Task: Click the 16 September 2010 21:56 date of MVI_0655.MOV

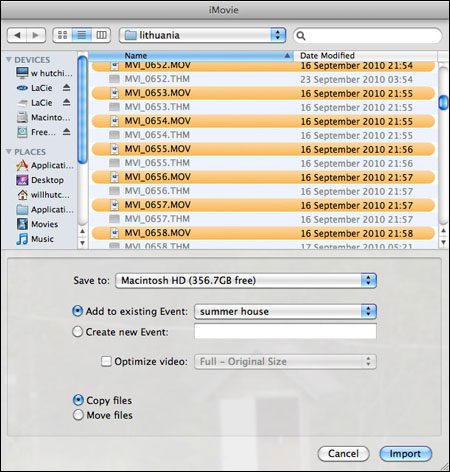Action: coord(356,149)
